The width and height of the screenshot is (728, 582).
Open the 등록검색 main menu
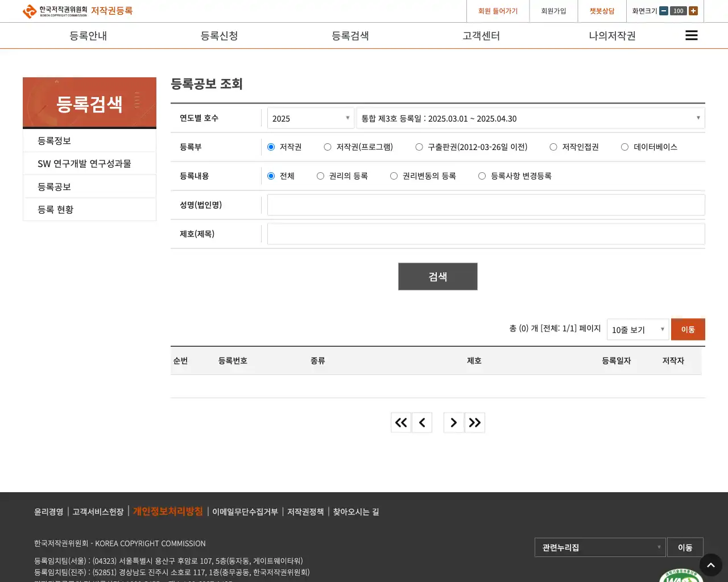click(x=350, y=36)
